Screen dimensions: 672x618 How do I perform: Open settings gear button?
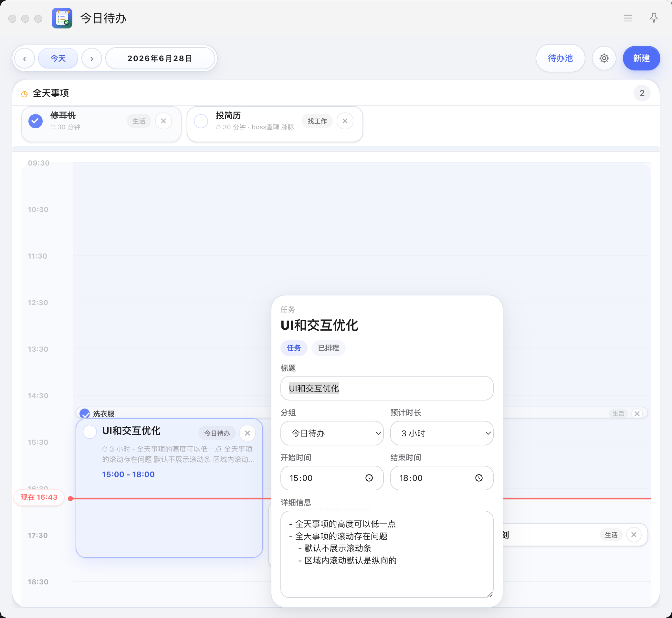click(x=604, y=58)
